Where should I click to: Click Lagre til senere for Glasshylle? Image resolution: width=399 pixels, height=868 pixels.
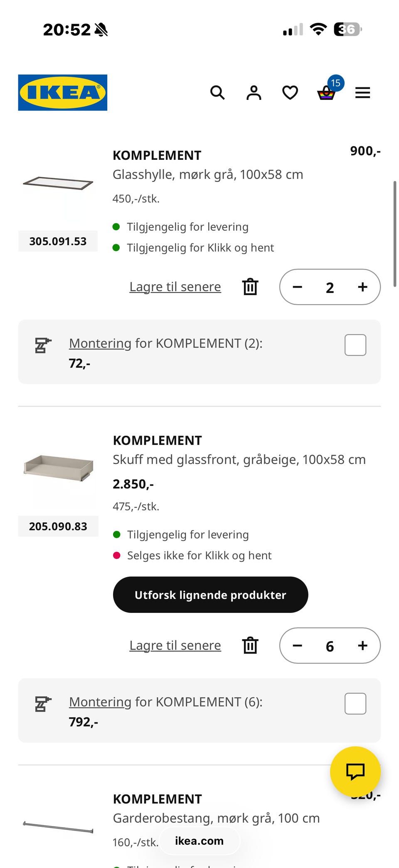(175, 287)
